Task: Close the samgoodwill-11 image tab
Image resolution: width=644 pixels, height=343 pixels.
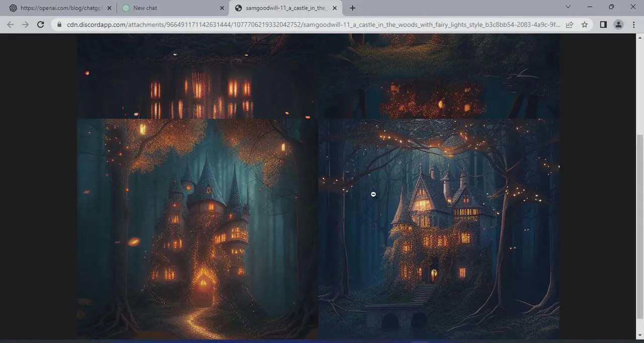Action: point(335,8)
